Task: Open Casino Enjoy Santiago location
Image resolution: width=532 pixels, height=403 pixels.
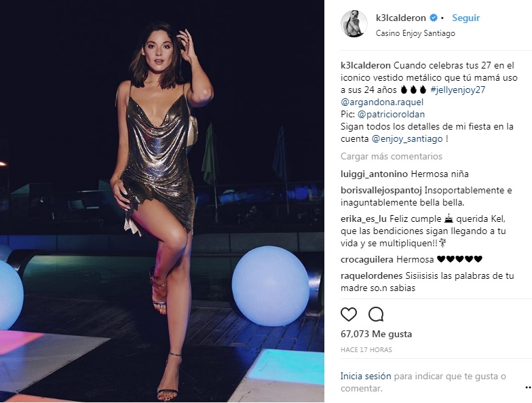Action: tap(415, 33)
